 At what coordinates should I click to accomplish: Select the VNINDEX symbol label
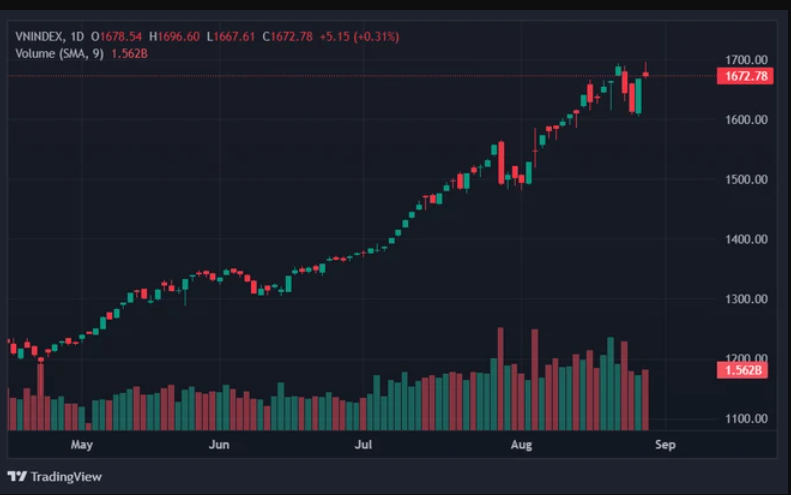pos(39,37)
